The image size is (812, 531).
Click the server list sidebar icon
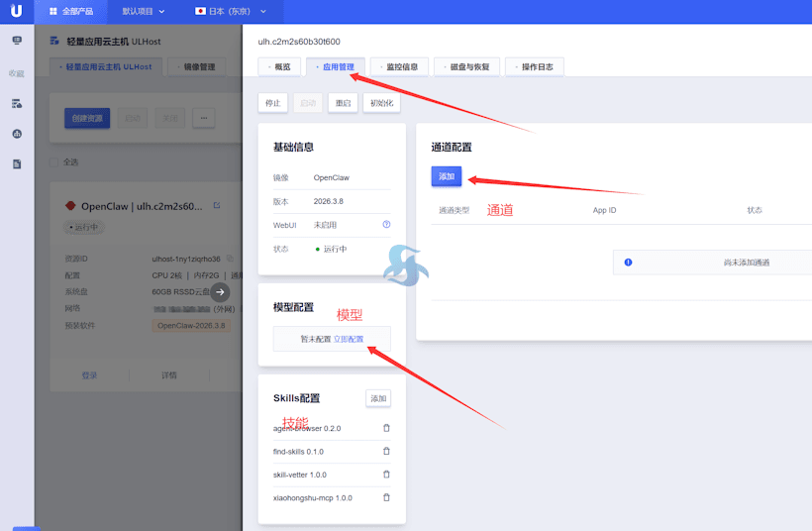pyautogui.click(x=17, y=104)
